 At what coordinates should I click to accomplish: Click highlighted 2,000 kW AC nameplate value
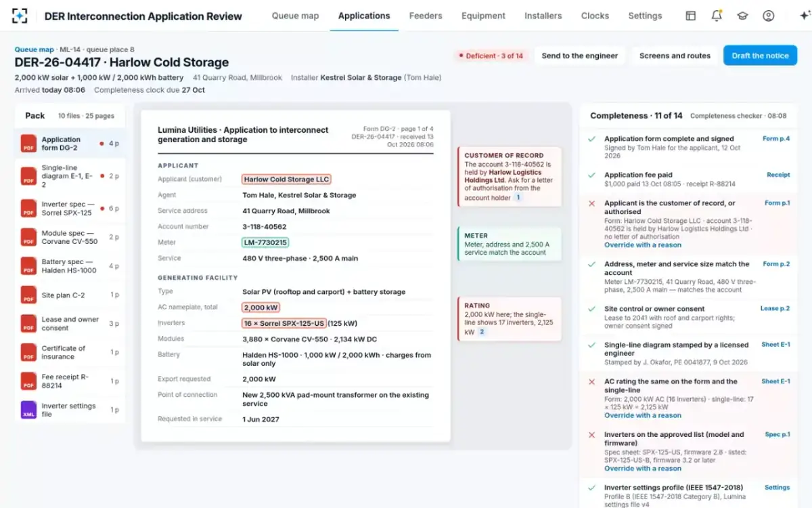261,308
